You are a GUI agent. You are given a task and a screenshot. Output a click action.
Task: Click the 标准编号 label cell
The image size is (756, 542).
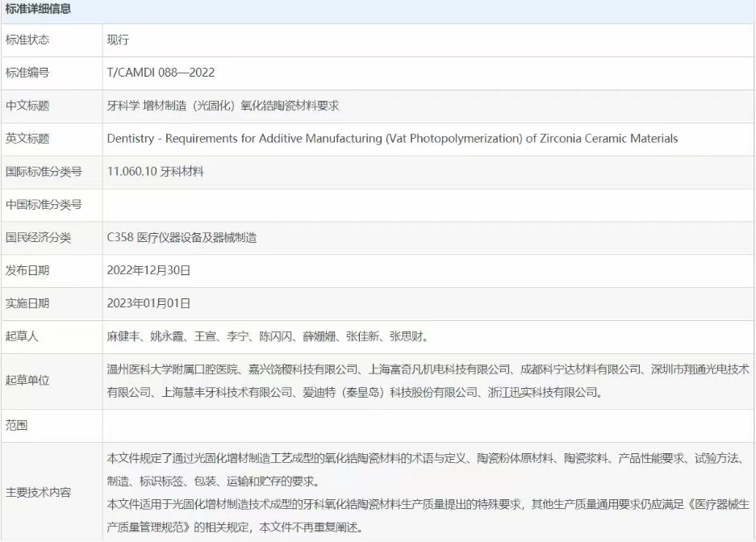(x=27, y=73)
